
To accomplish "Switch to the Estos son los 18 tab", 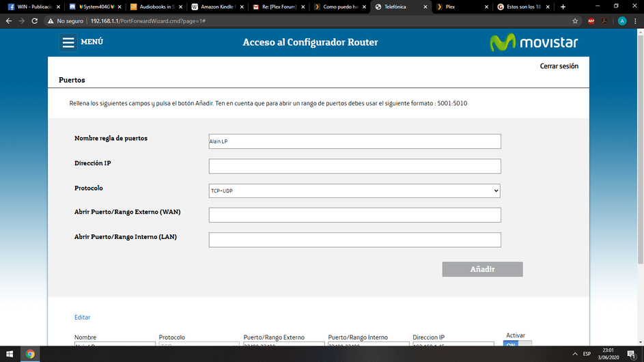I will click(523, 7).
